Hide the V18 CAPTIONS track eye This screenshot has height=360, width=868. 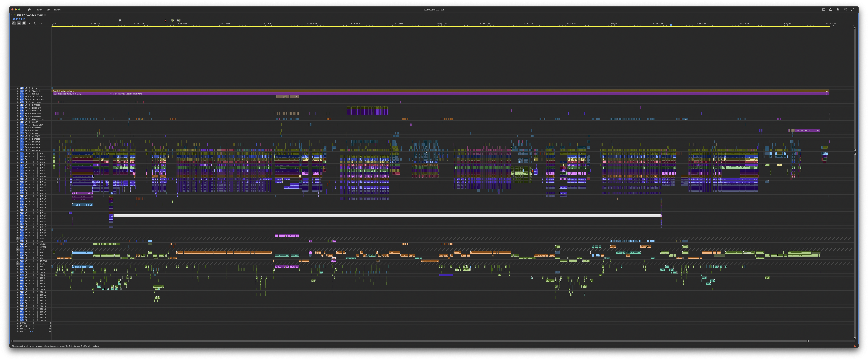point(29,102)
